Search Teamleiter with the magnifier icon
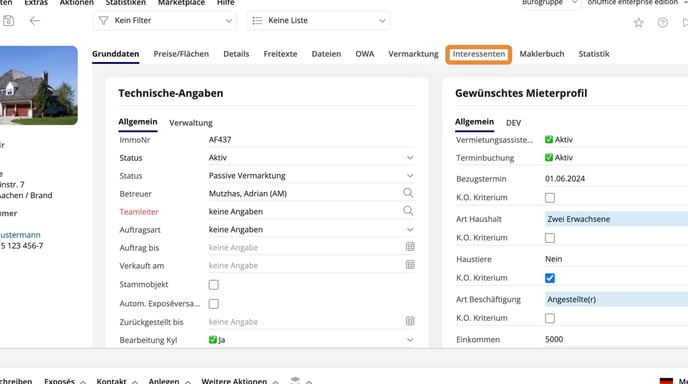The image size is (688, 384). point(408,211)
